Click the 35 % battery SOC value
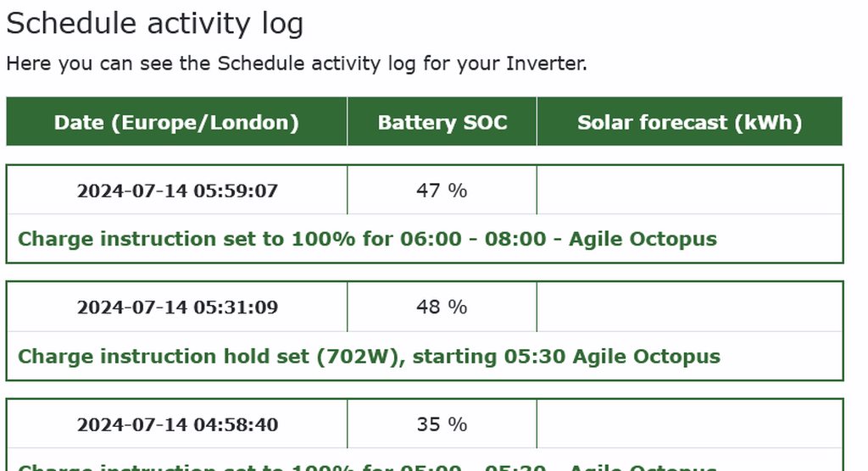 click(x=442, y=424)
